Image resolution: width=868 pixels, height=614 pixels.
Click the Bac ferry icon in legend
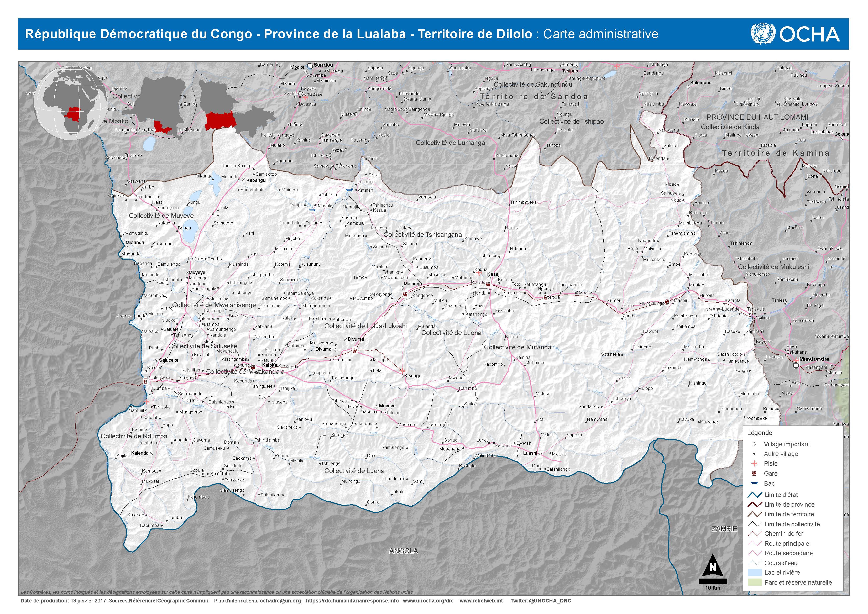coord(755,483)
